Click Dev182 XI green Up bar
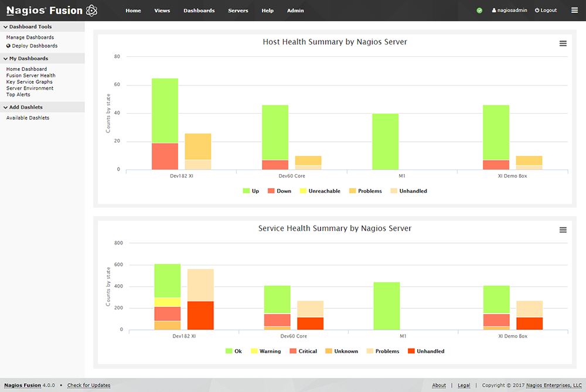 click(x=165, y=110)
